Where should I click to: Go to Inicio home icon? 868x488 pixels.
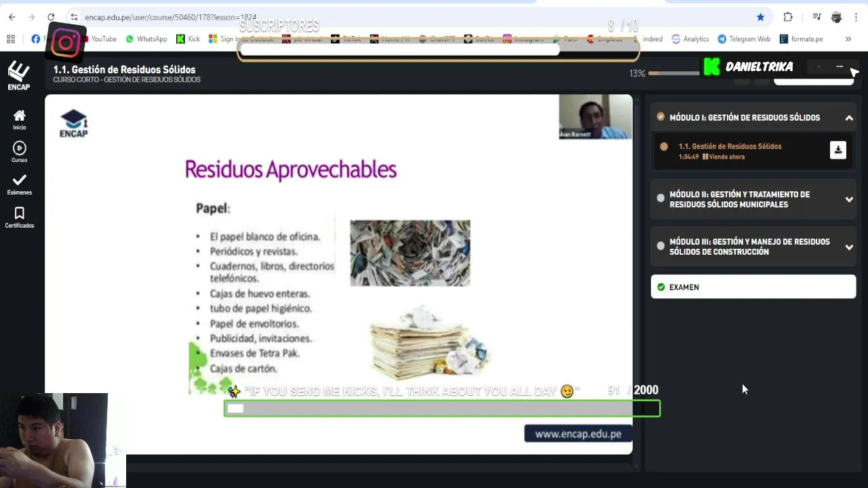19,119
